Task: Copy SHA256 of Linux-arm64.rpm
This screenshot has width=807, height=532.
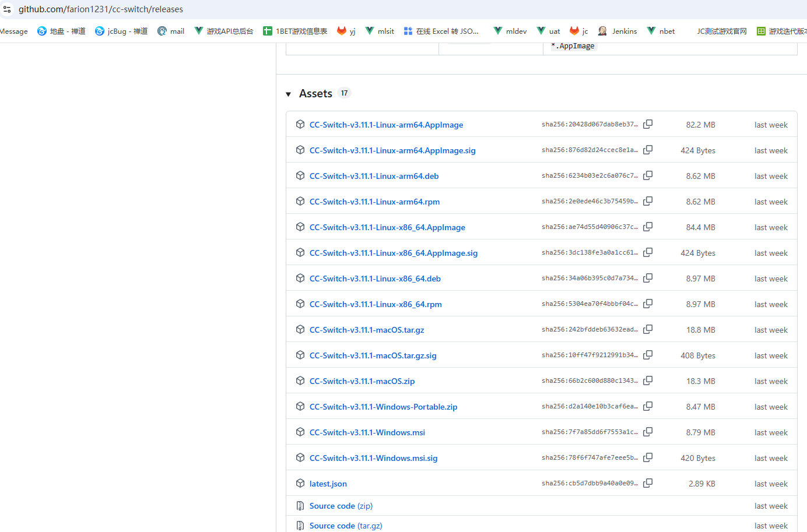Action: (648, 201)
